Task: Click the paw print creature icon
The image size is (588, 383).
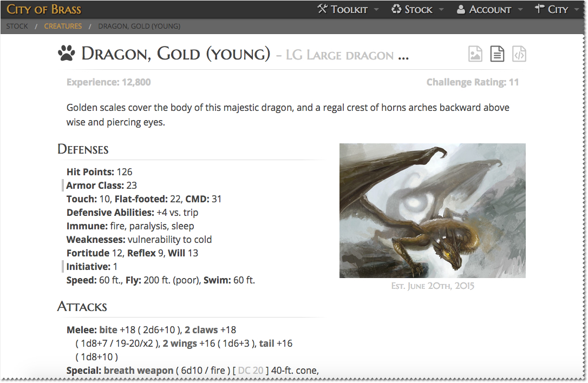Action: pos(67,54)
